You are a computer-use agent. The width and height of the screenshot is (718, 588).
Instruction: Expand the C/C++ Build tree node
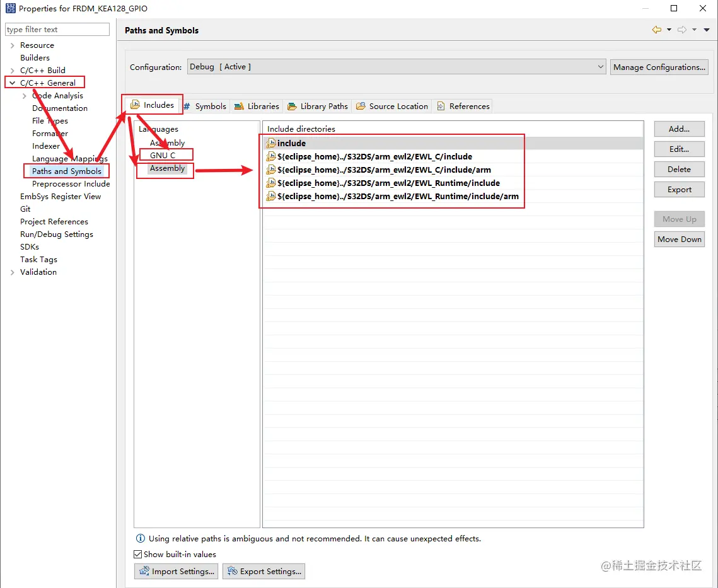click(13, 71)
